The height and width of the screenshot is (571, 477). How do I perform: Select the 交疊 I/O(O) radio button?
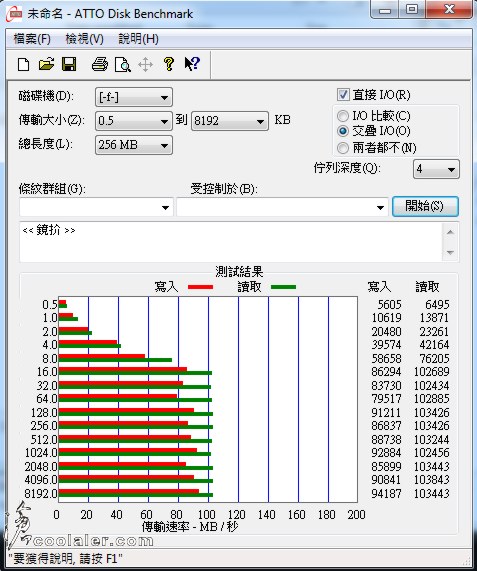pos(343,131)
